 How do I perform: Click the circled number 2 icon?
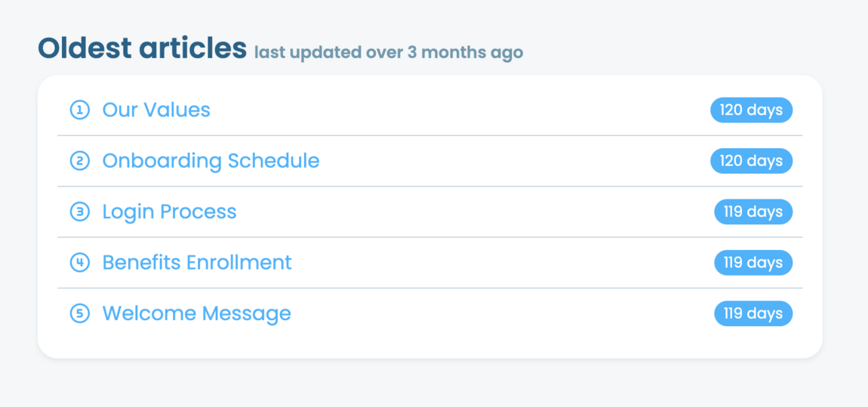click(79, 161)
